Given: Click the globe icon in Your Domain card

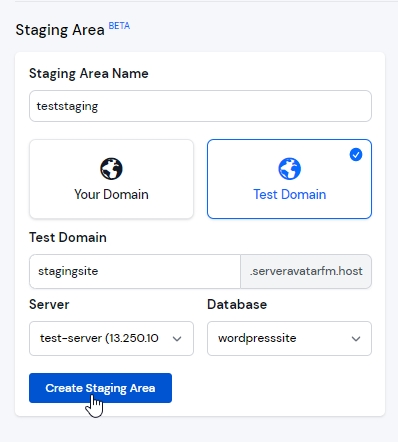Looking at the screenshot, I should click(111, 169).
